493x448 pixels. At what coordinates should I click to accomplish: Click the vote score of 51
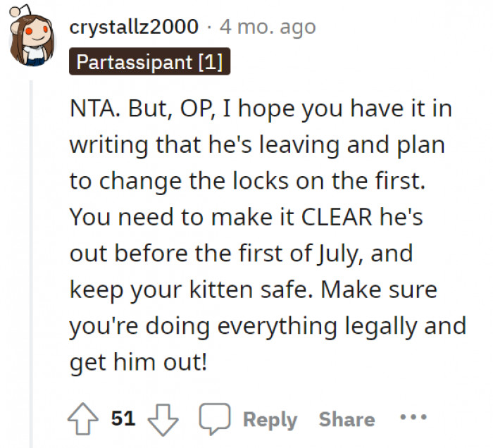click(123, 418)
